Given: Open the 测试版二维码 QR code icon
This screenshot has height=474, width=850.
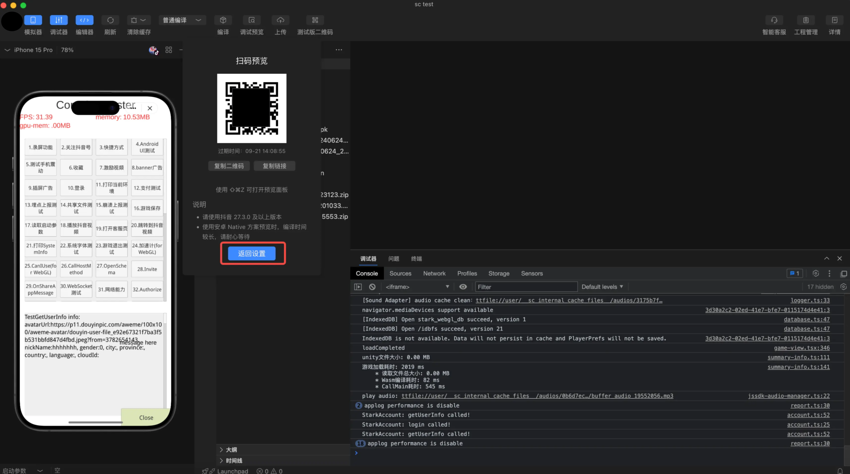Looking at the screenshot, I should pyautogui.click(x=315, y=20).
